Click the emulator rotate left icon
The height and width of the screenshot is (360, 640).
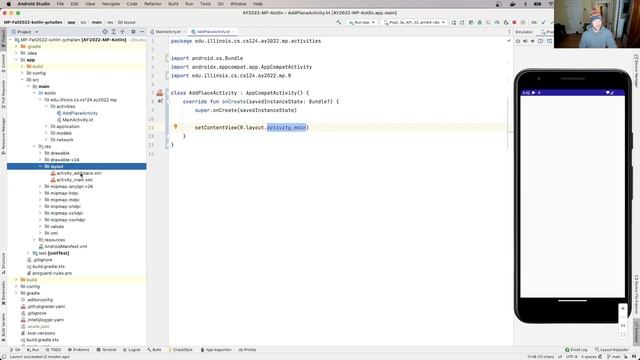[540, 41]
